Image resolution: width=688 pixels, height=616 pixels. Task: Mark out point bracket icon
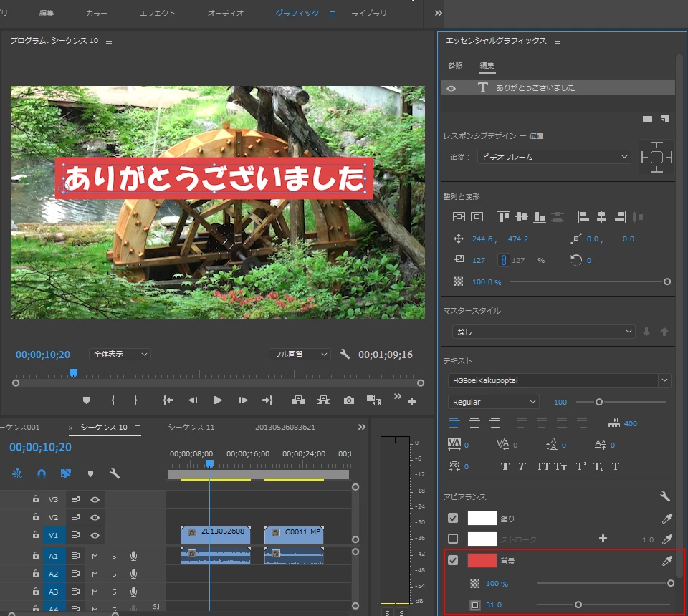(x=135, y=400)
